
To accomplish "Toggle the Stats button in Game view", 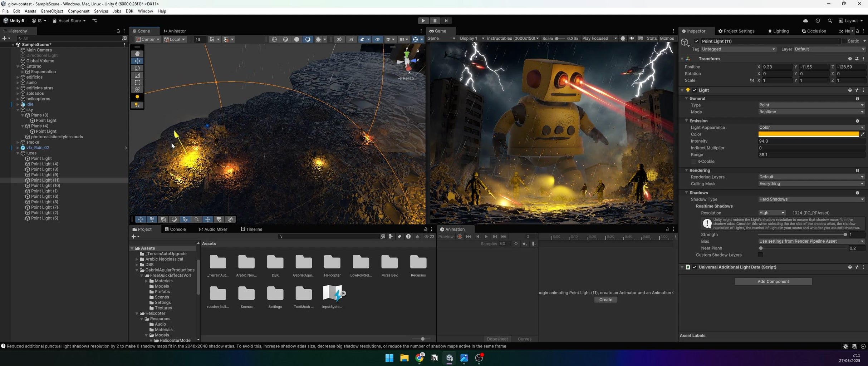I will point(652,38).
